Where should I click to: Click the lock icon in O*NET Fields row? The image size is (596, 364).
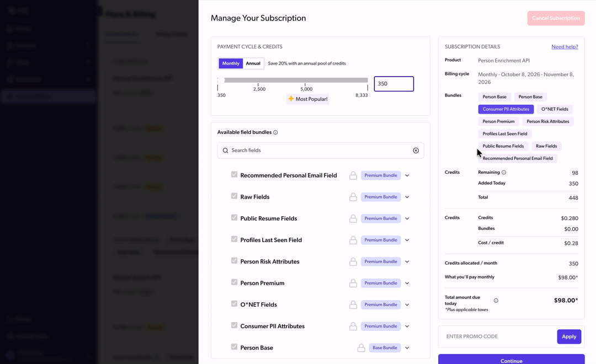coord(353,305)
